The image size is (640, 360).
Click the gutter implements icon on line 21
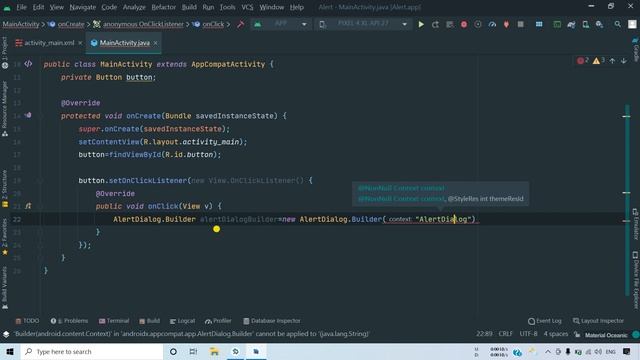[28, 206]
